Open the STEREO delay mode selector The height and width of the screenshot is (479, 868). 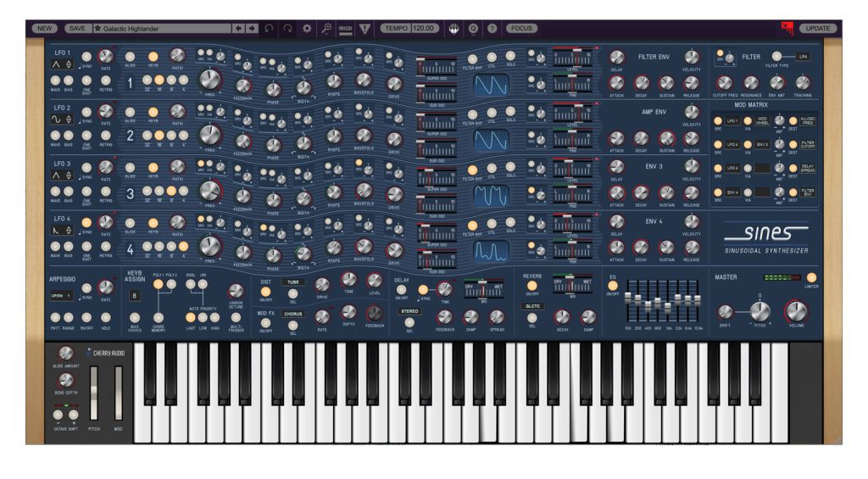pos(409,311)
